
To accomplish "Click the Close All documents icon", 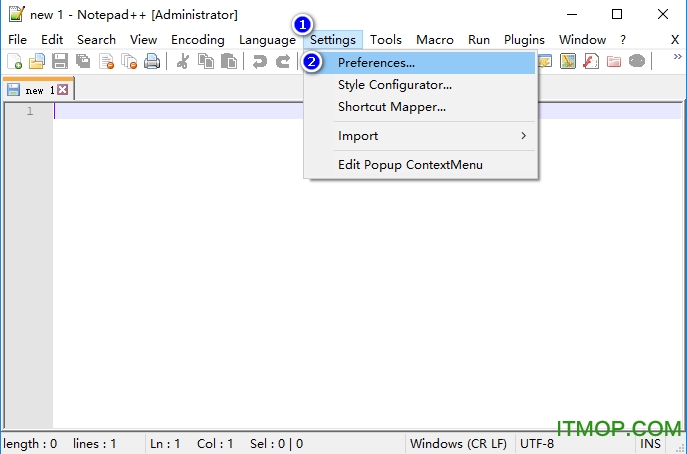I will pos(129,61).
